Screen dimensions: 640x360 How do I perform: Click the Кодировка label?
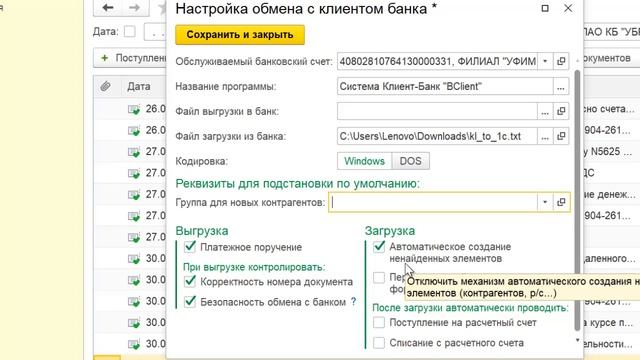tap(202, 162)
